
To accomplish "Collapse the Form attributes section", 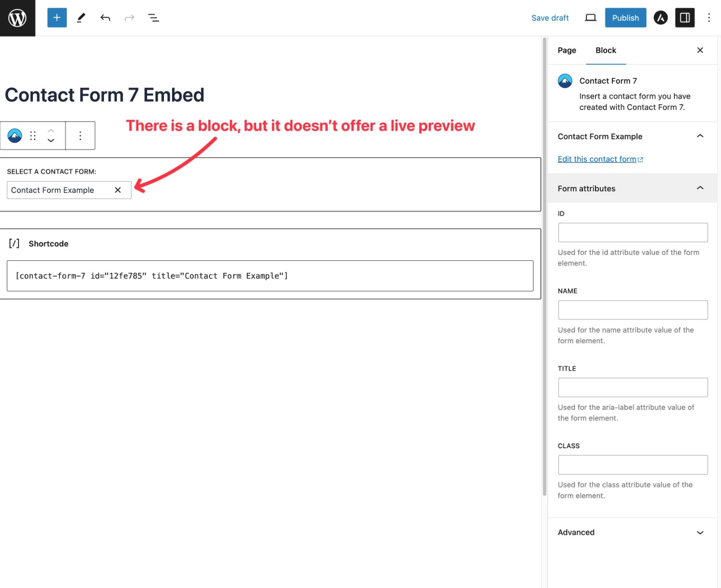I will tap(632, 188).
